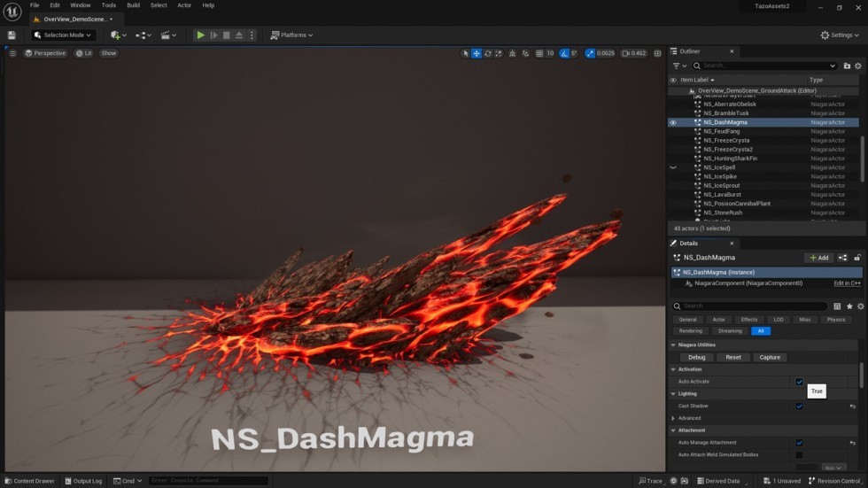Toggle grid snapping icon in viewport
This screenshot has width=868, height=488.
point(539,53)
